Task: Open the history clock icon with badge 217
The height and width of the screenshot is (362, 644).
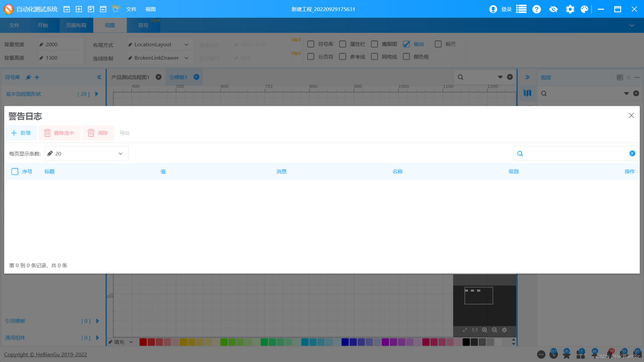Action: coord(554,354)
